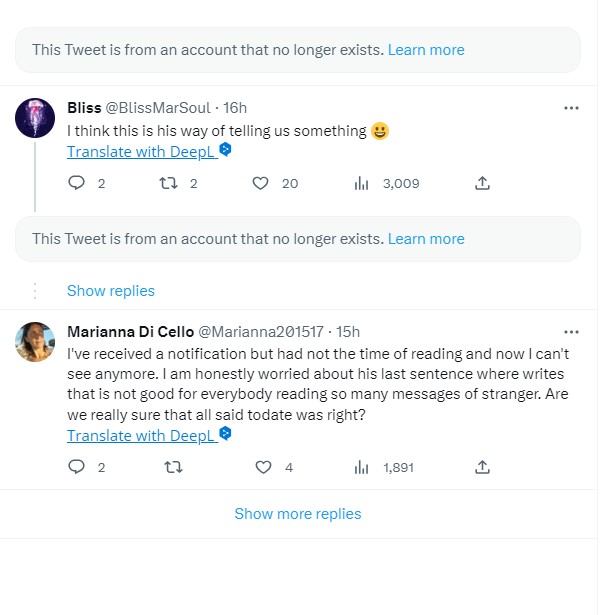View analytics of Marianna's tweet
The height and width of the screenshot is (615, 606).
[362, 467]
